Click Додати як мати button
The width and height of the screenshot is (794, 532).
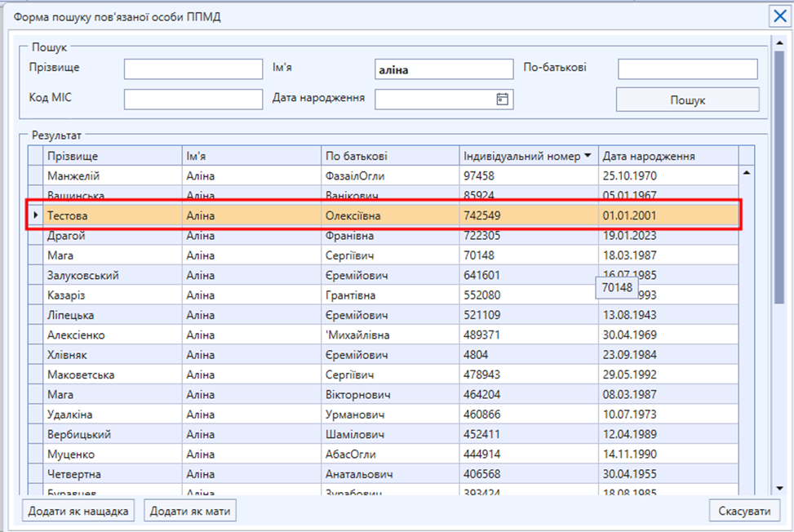190,512
